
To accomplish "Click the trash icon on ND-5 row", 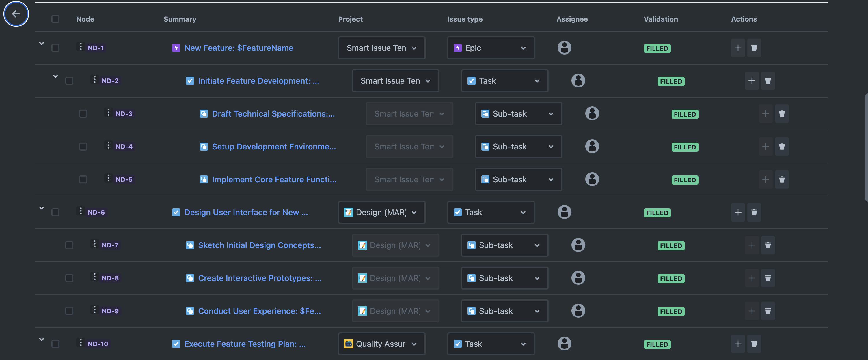I will click(x=782, y=179).
